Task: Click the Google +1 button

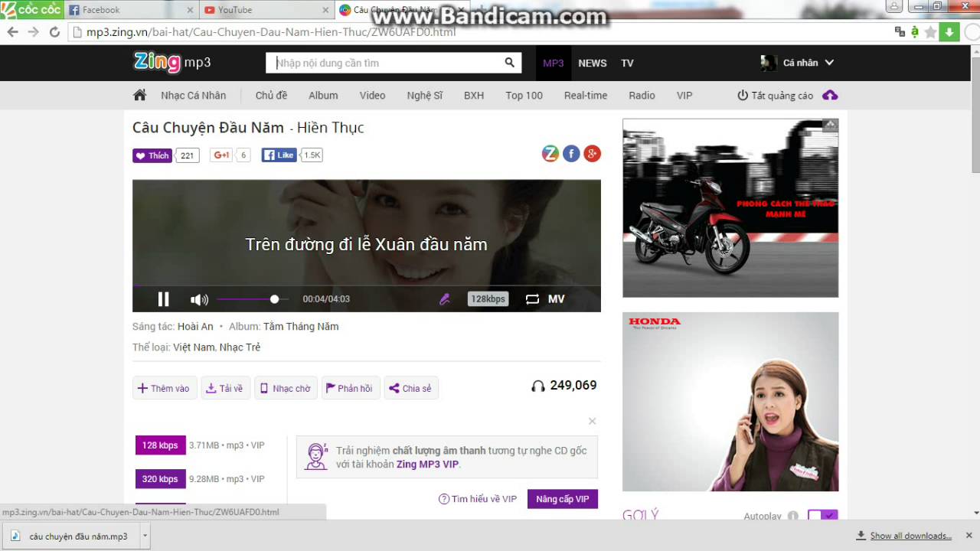Action: click(221, 155)
